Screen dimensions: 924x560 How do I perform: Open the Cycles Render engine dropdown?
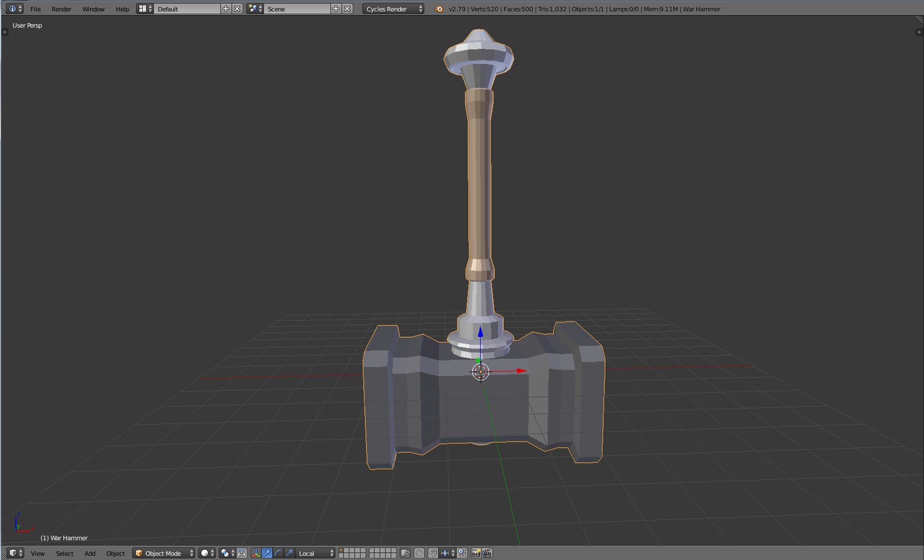click(x=393, y=9)
